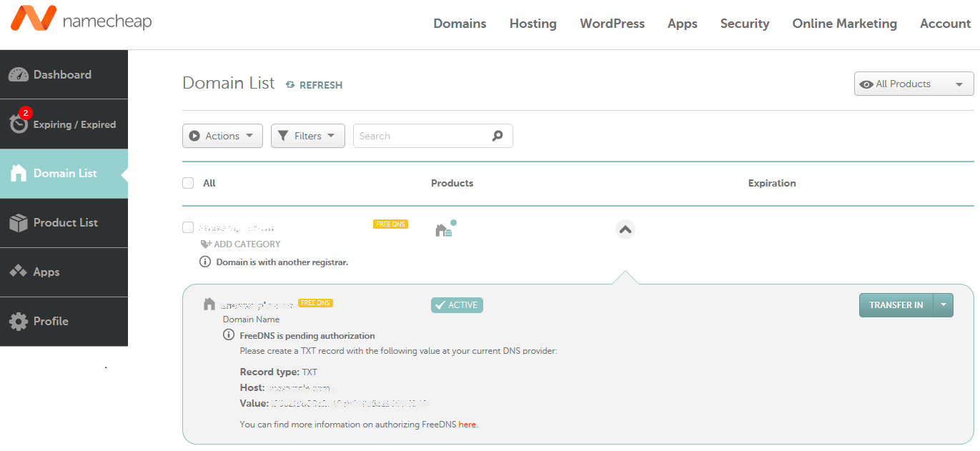Click the eye icon in All Products
The image size is (980, 451).
[x=866, y=84]
